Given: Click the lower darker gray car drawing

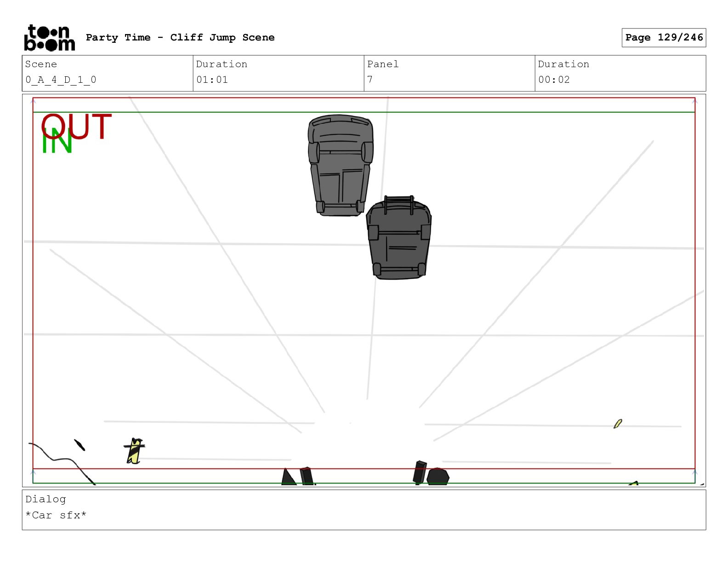Looking at the screenshot, I should (399, 237).
